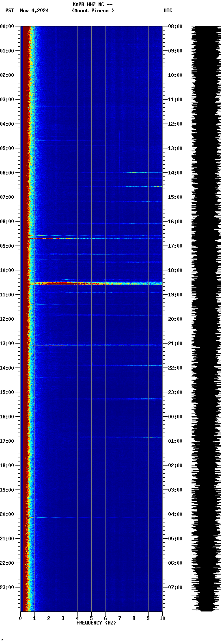The width and height of the screenshot is (224, 644).
Task: Click the 16:00 UTC time label
Action: (x=175, y=222)
